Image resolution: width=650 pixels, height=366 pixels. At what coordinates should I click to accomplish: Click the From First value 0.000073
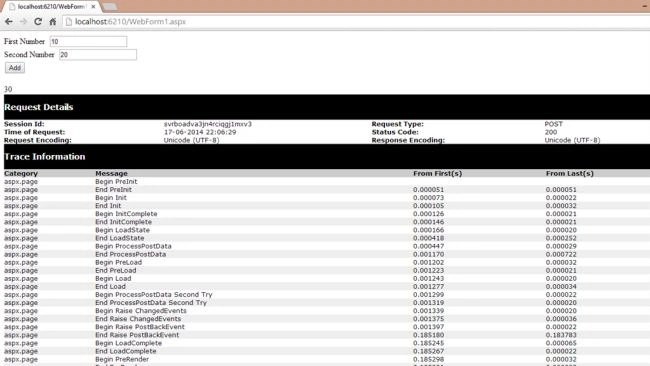[x=428, y=198]
